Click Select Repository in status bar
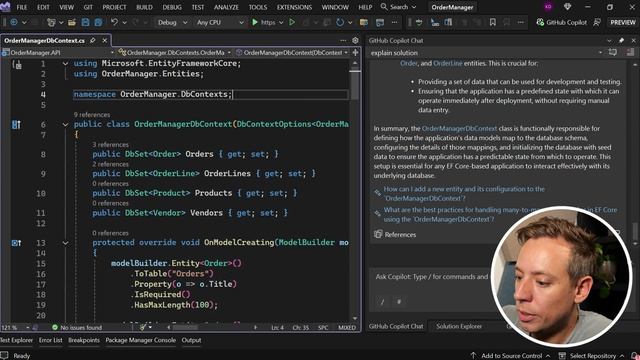The width and height of the screenshot is (640, 360). pos(592,356)
